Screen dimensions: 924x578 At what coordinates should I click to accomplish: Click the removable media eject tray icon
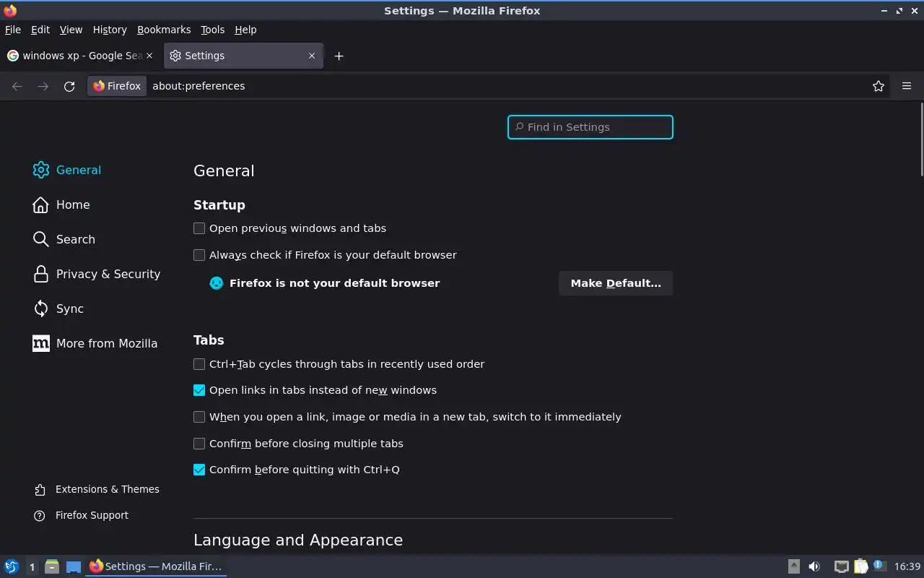[793, 566]
